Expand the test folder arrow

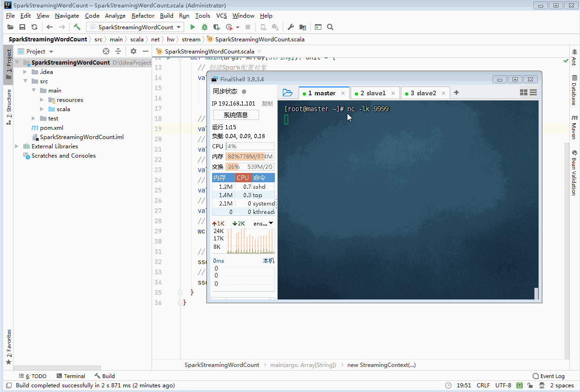point(34,119)
